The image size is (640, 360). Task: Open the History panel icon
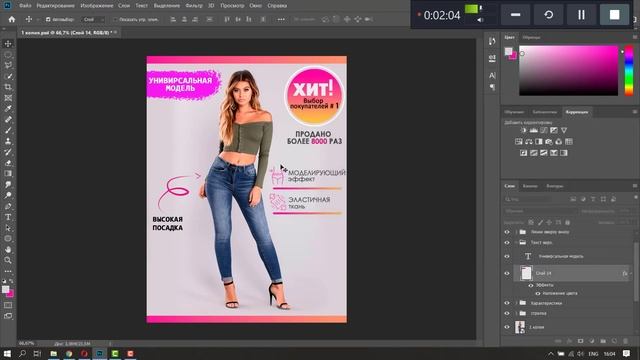(x=492, y=41)
